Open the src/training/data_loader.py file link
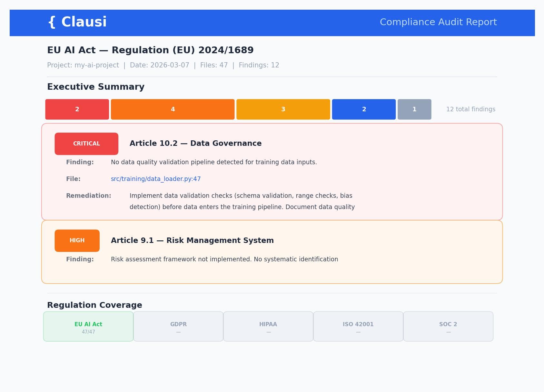Screen dimensions: 544x392 click(155, 178)
